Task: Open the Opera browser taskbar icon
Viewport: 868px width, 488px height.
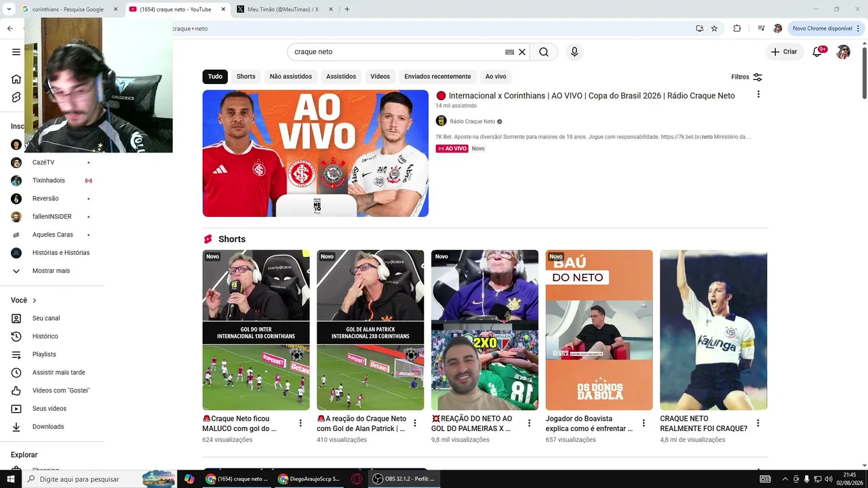Action: (357, 479)
